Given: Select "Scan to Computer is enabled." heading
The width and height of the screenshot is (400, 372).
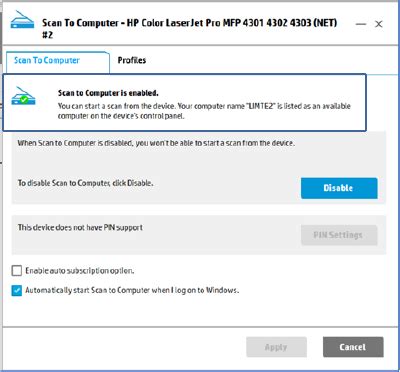Looking at the screenshot, I should (108, 93).
